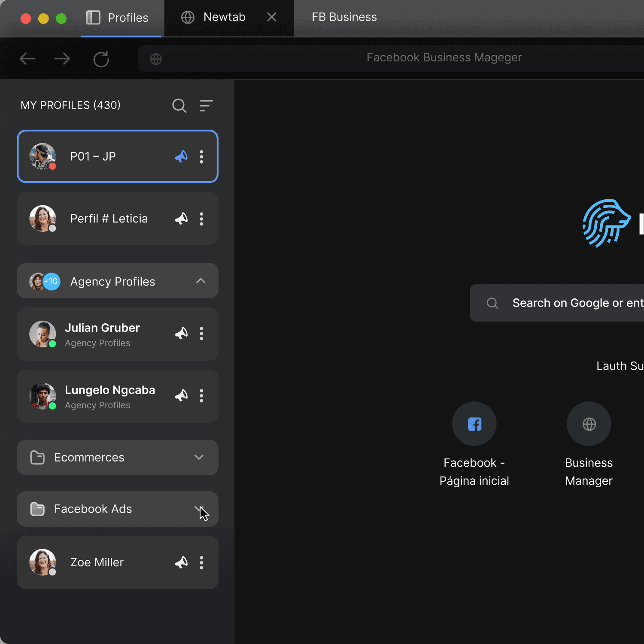
Task: Open the three-dot menu for Julian Gruber
Action: tap(201, 334)
